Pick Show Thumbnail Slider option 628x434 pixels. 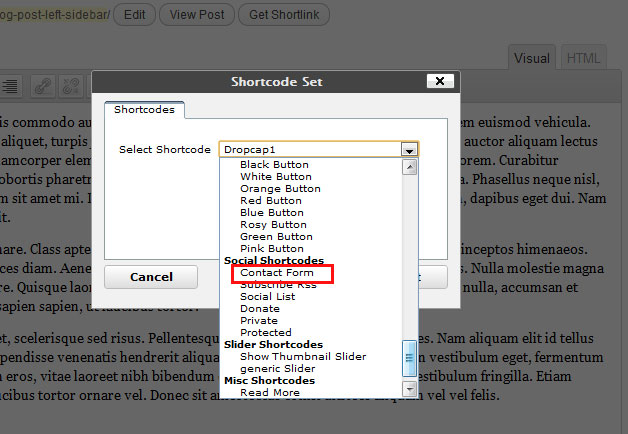[x=303, y=357]
